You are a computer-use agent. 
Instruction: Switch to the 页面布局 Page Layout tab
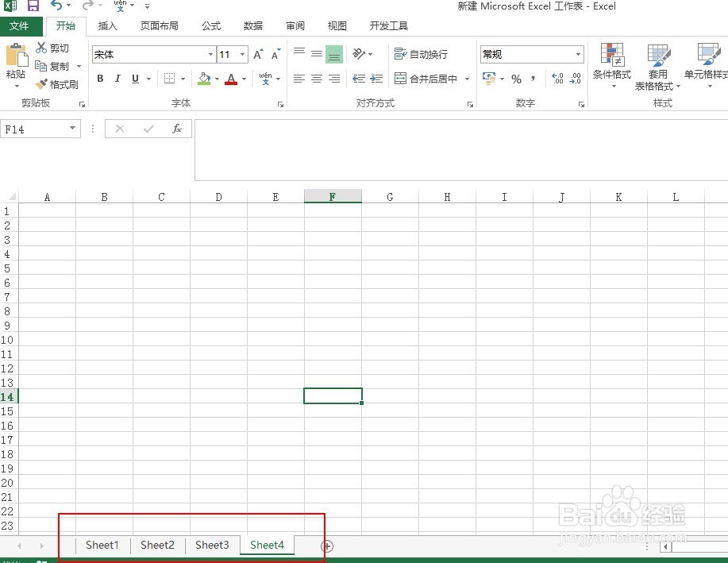click(160, 26)
